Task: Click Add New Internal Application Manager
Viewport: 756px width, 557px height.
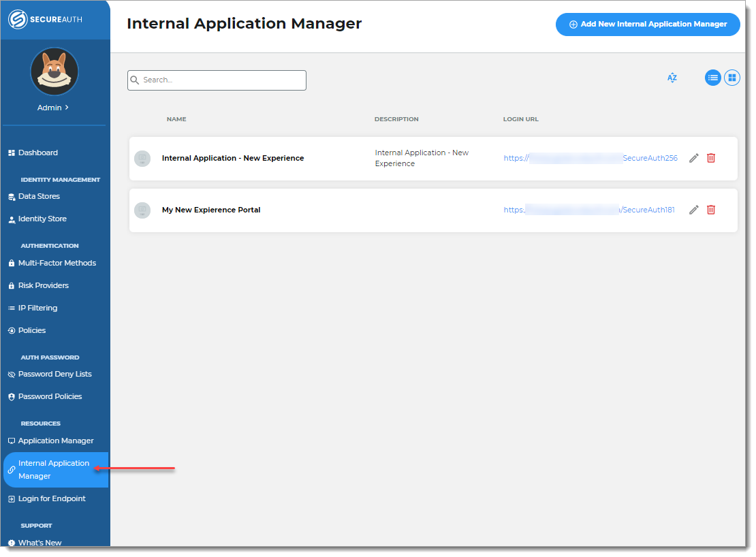Action: 647,25
